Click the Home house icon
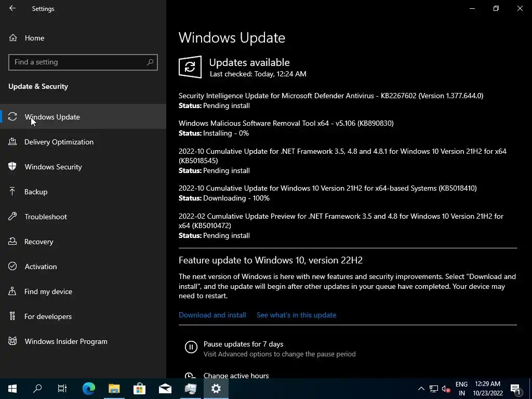Screen dimensions: 532x399 pyautogui.click(x=13, y=37)
